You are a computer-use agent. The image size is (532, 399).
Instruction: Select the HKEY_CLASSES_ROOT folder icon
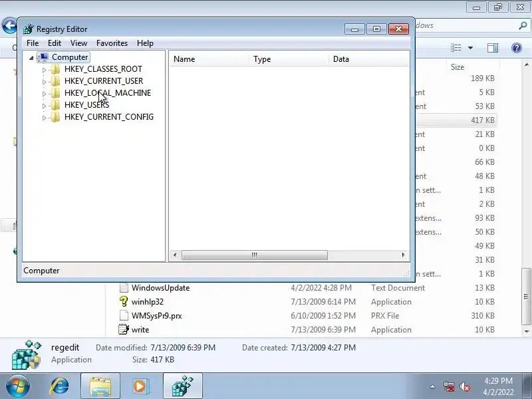tap(55, 69)
